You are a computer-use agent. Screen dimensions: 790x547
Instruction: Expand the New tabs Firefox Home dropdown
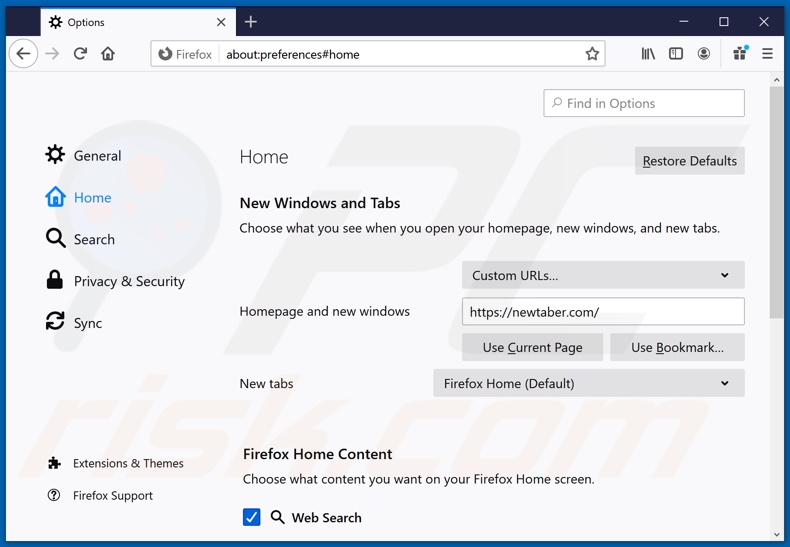point(588,383)
